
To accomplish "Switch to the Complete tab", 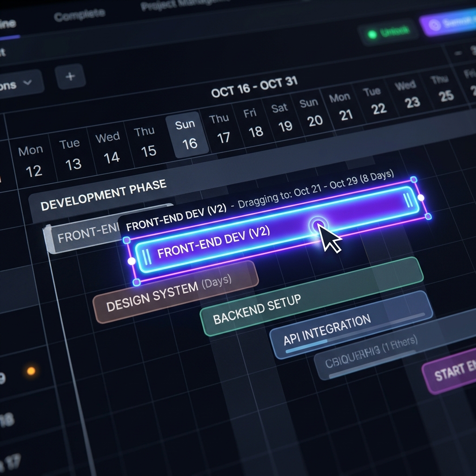I will (x=79, y=14).
